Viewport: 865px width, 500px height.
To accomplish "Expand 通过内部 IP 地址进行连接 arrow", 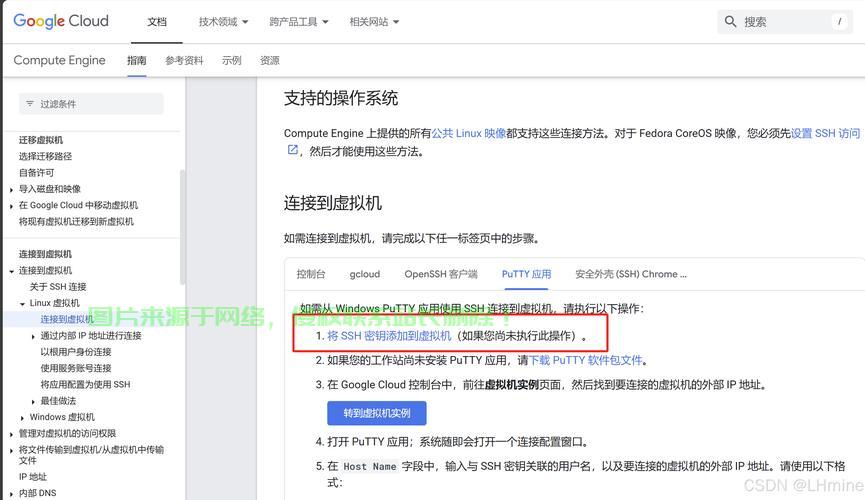I will pos(33,336).
